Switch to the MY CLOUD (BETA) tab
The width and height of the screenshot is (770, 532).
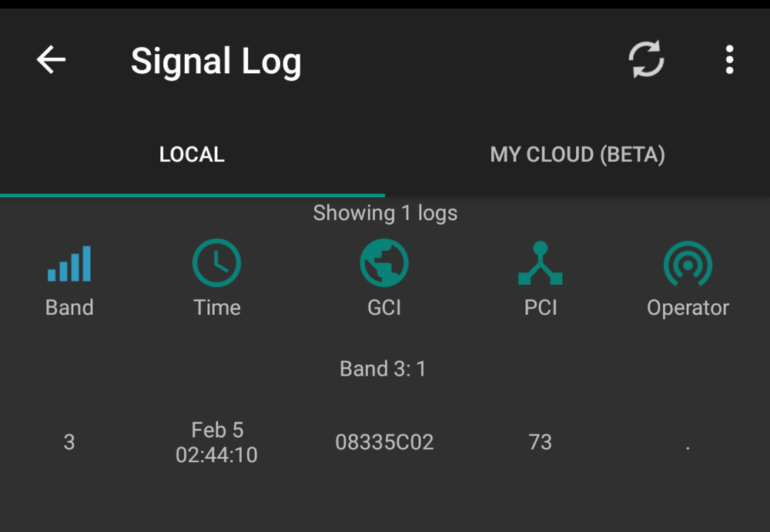[x=577, y=154]
